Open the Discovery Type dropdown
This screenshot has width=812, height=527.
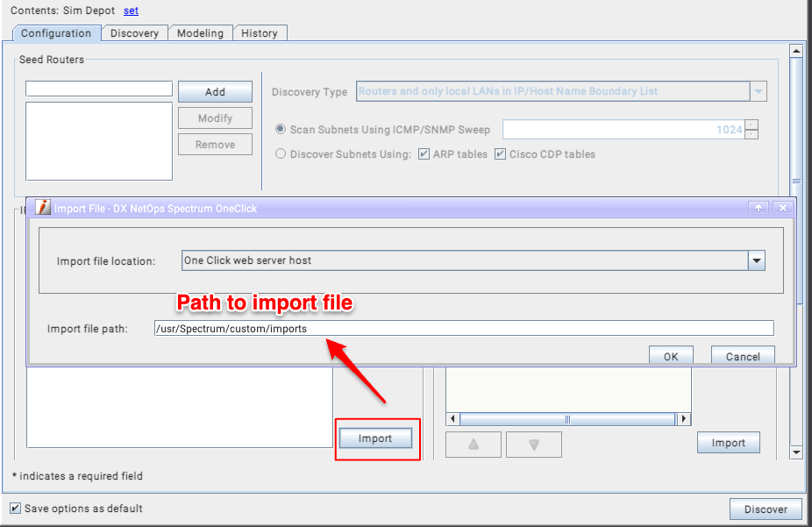tap(759, 91)
